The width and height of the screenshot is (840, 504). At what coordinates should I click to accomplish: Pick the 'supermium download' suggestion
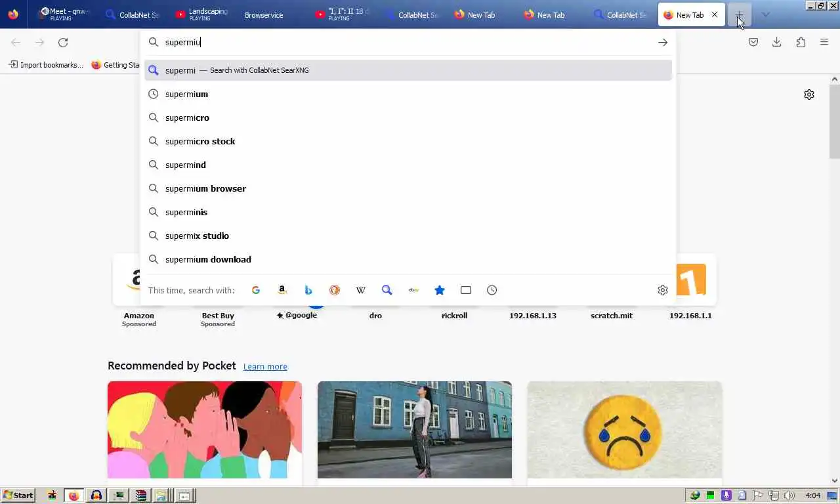pyautogui.click(x=408, y=259)
